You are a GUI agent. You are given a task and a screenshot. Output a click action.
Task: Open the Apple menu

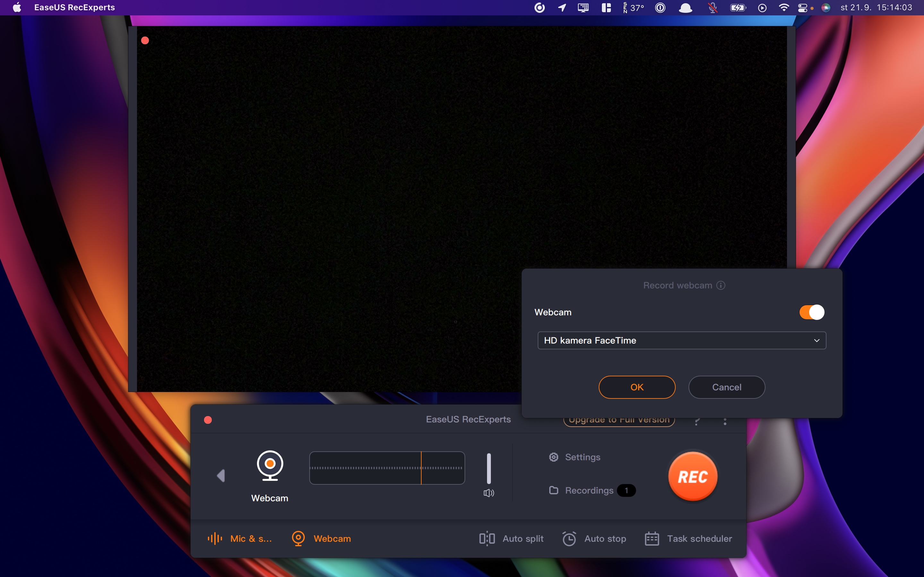17,7
